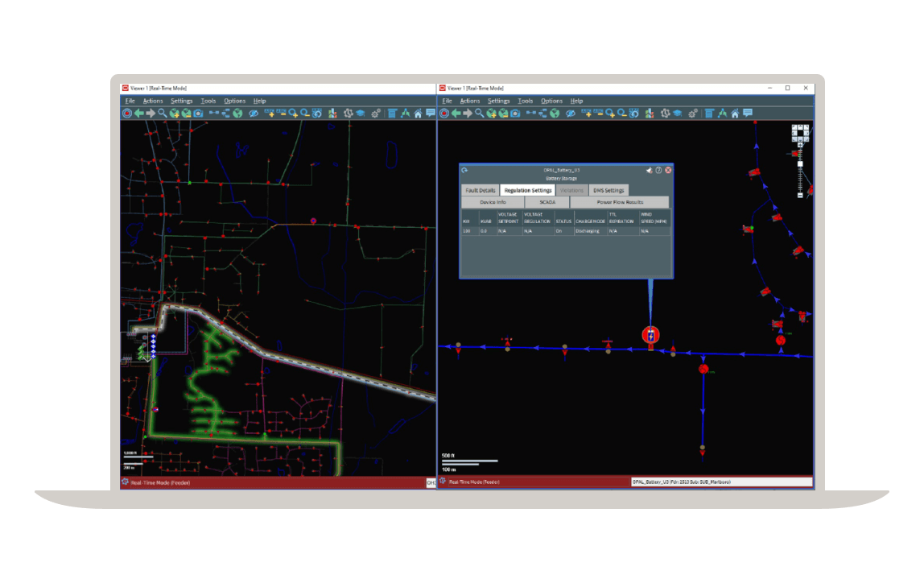924x583 pixels.
Task: Click the gray forward arrow in left viewer
Action: (x=151, y=114)
